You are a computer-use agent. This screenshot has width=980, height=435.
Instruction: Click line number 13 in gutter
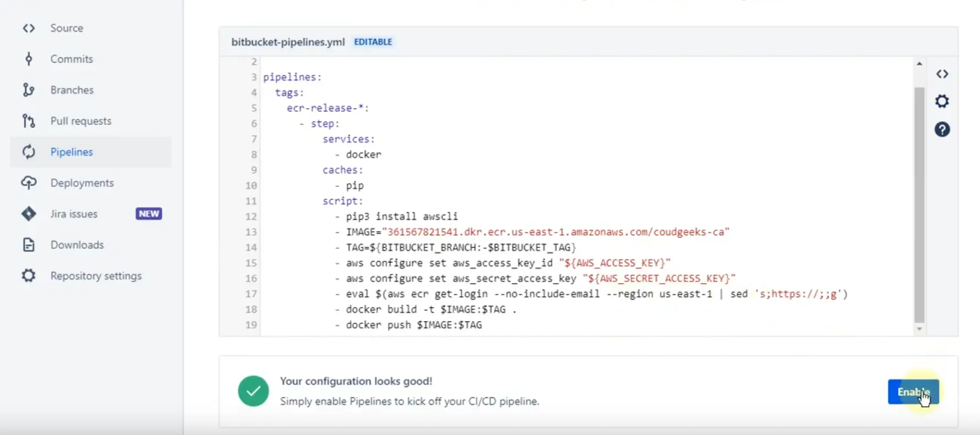tap(251, 232)
